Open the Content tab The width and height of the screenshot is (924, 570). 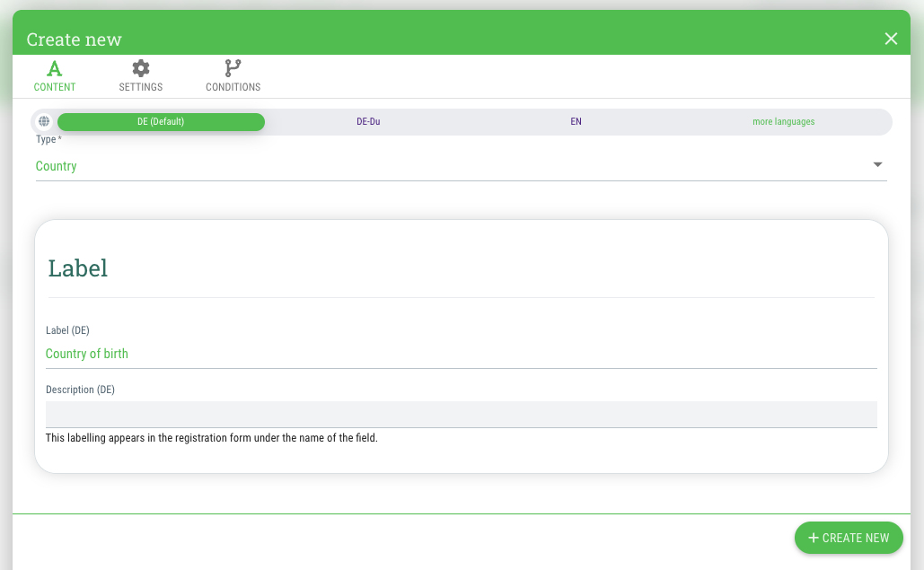55,76
